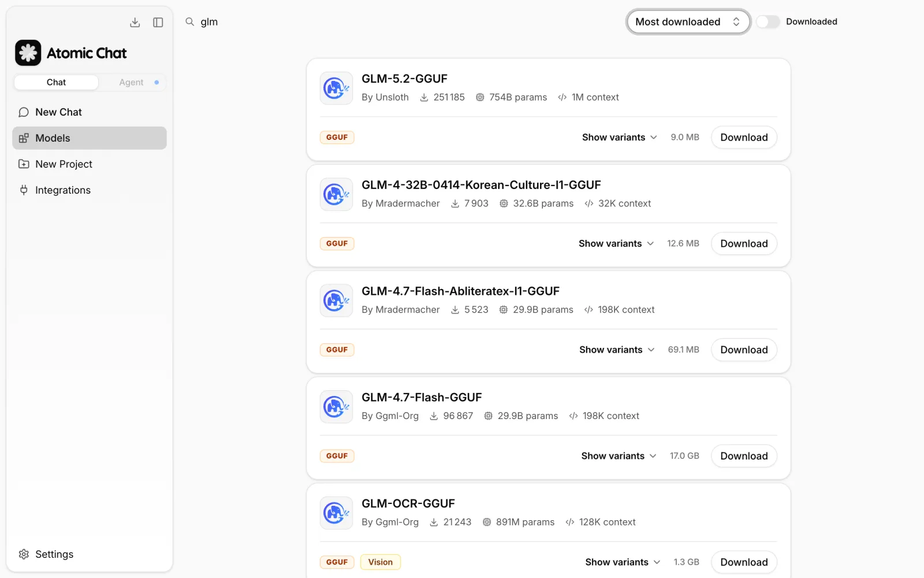Expand Show variants for GLM-OCR-GGUF
The image size is (924, 578).
tap(623, 562)
